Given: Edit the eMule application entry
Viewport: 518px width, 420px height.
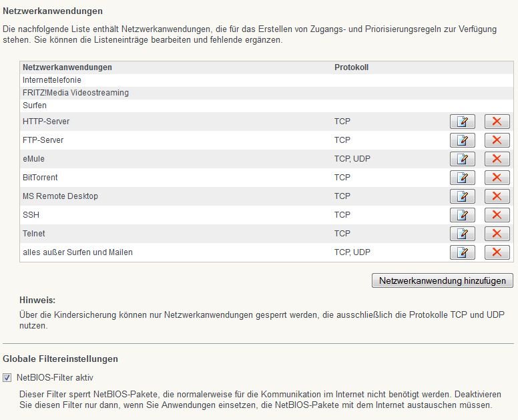Looking at the screenshot, I should pyautogui.click(x=463, y=159).
